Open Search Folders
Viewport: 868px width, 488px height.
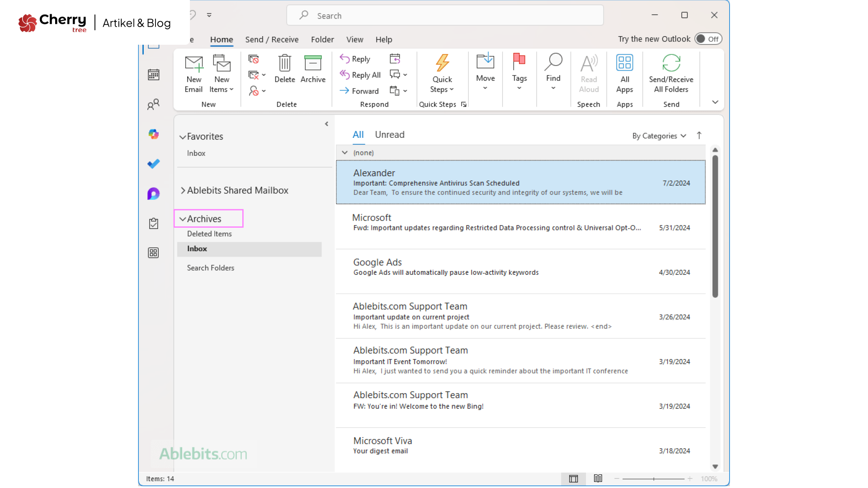coord(211,268)
